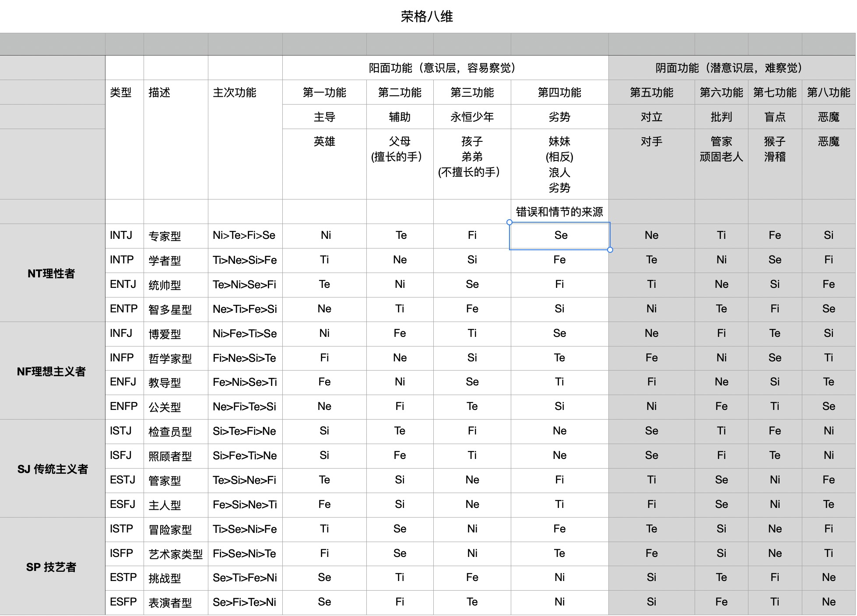
Task: Click the 错误和情节的来源 cell
Action: tap(559, 212)
